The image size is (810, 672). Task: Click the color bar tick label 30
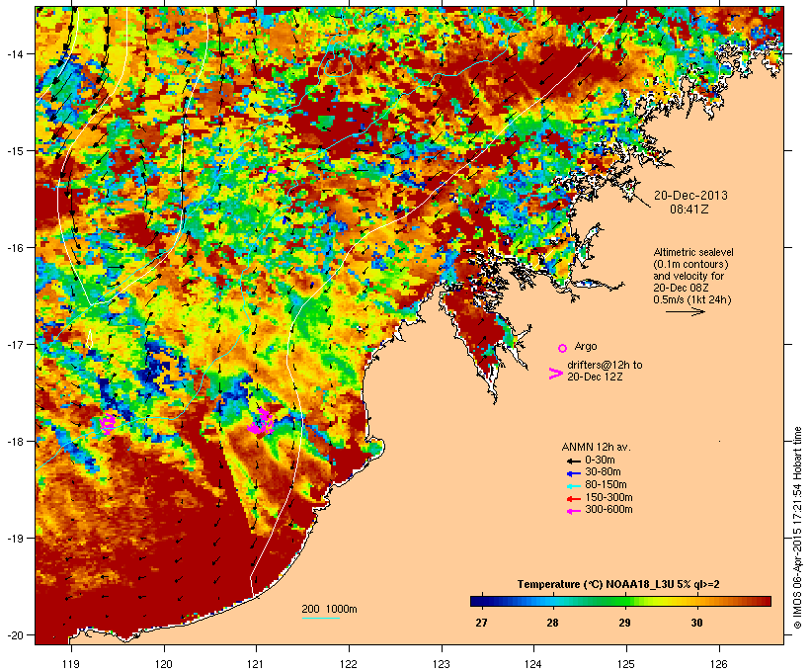tap(696, 623)
